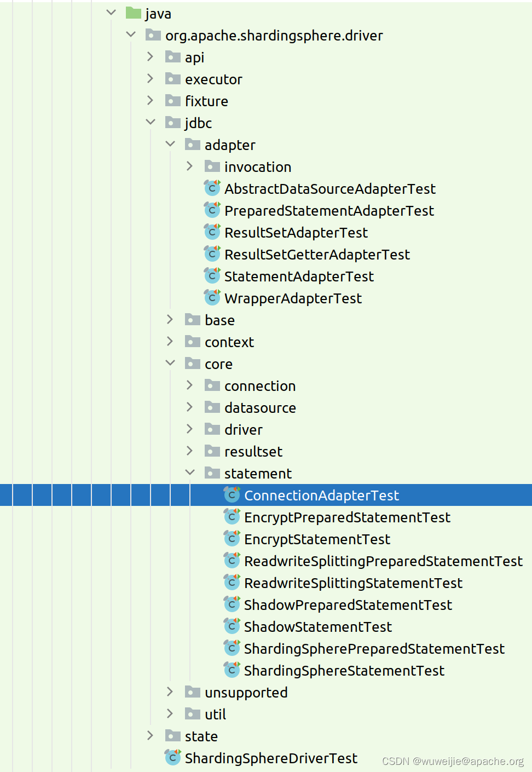Click the org.apache.shardingsphere.driver package icon
Viewport: 532px width, 772px height.
pyautogui.click(x=153, y=35)
